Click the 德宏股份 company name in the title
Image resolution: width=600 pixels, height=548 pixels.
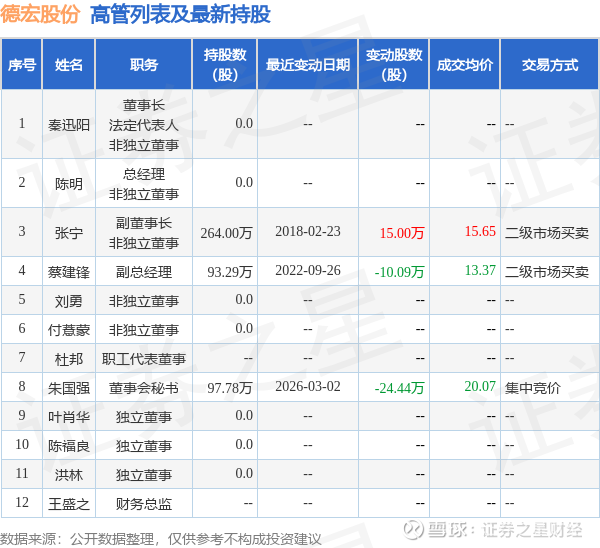point(40,15)
